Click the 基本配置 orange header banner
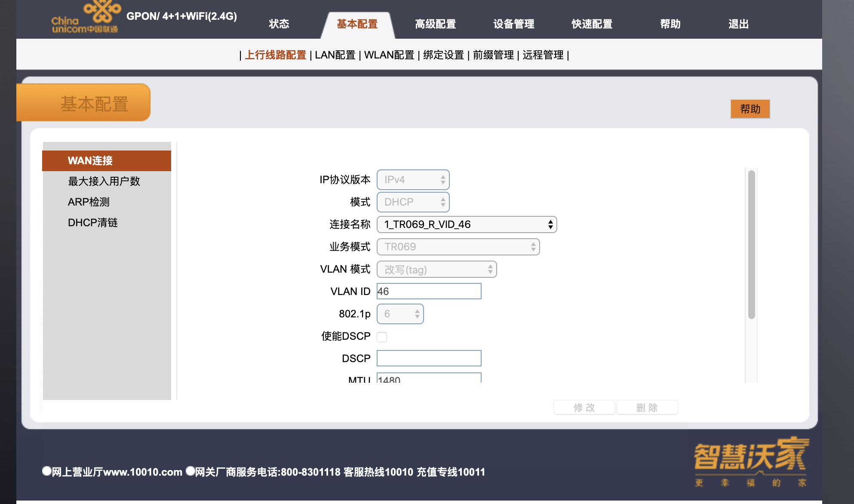Image resolution: width=854 pixels, height=504 pixels. point(83,103)
